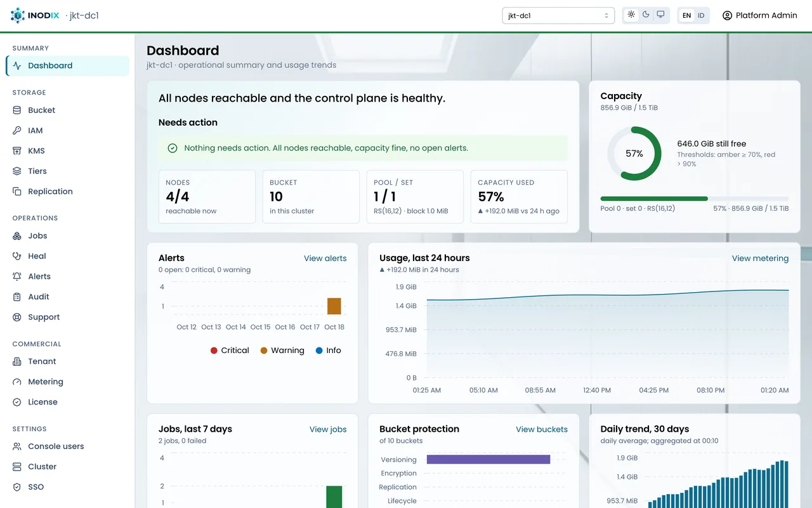Click the Heal stethoscope icon

coord(17,256)
